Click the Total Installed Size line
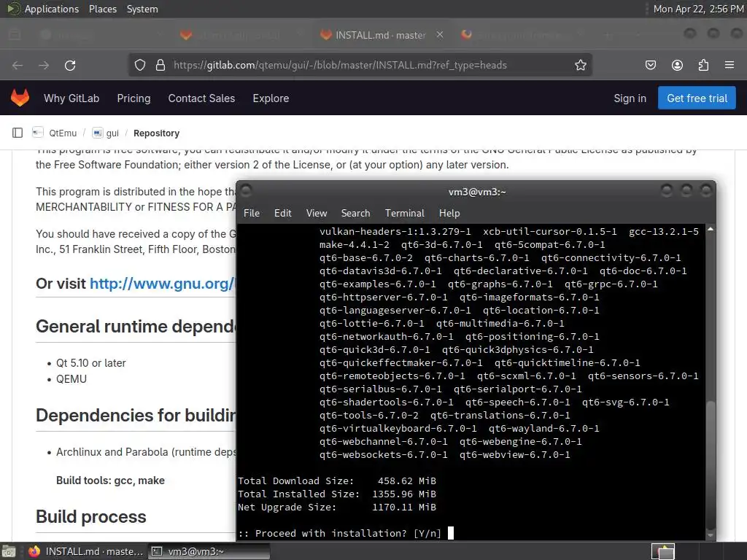This screenshot has height=560, width=747. (x=337, y=494)
